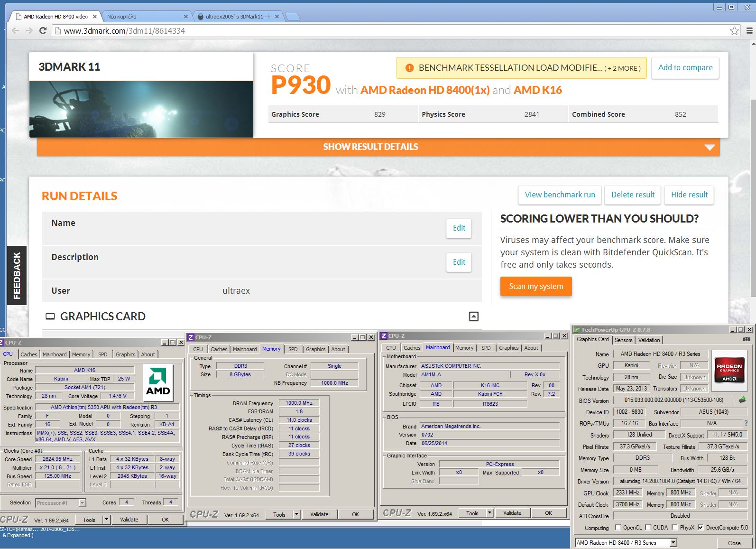This screenshot has height=549, width=756.
Task: Edit the Name field
Action: pyautogui.click(x=459, y=228)
